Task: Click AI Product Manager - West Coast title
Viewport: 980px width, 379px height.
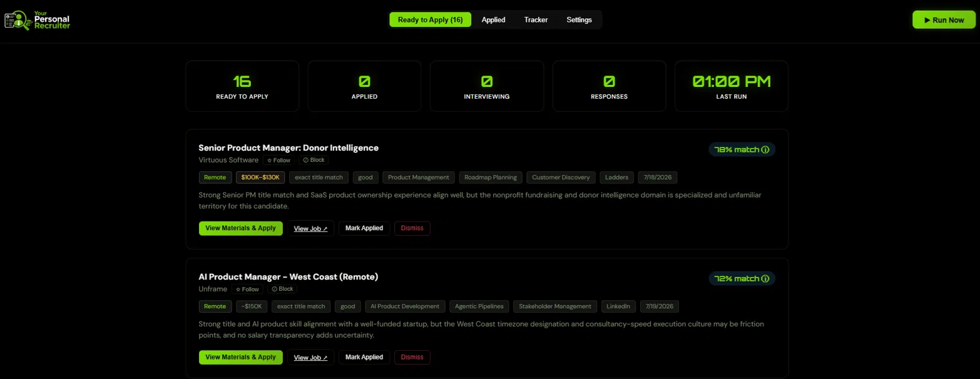Action: pos(288,277)
